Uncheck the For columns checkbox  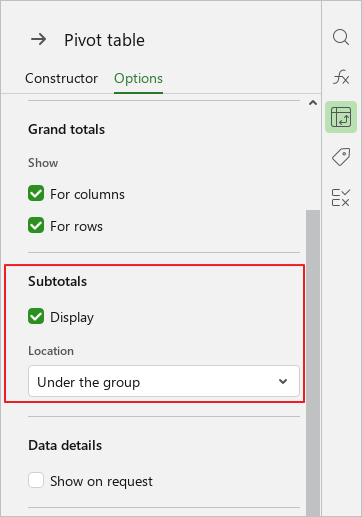(36, 194)
